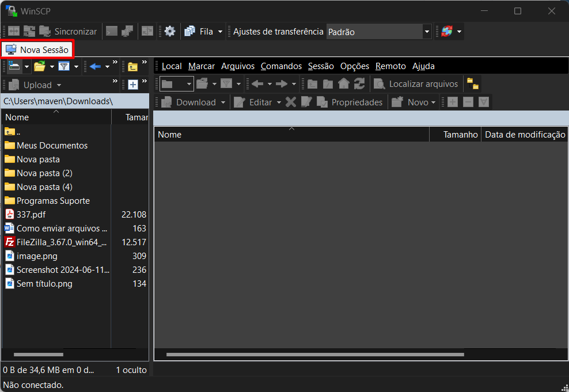Viewport: 569px width, 392px height.
Task: Select the 337.pdf file
Action: tap(25, 214)
